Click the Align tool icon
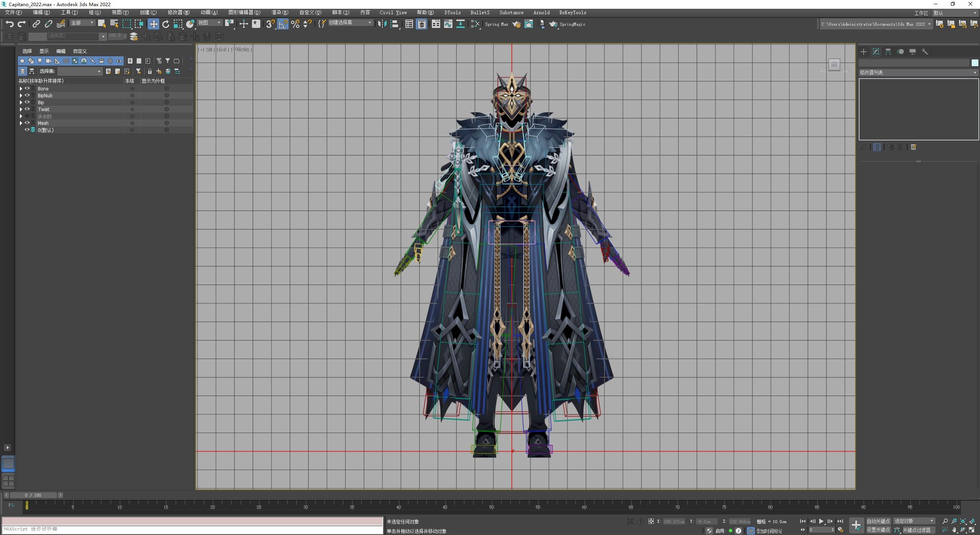 click(x=394, y=24)
